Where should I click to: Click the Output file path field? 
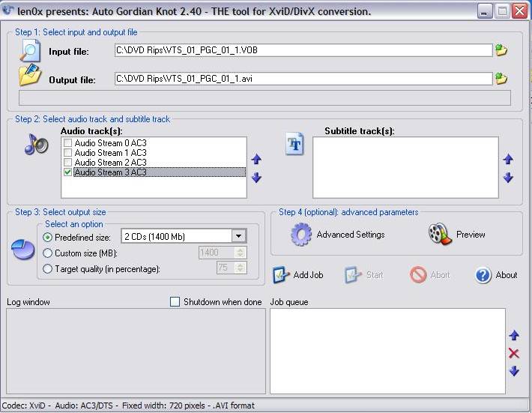pos(303,79)
